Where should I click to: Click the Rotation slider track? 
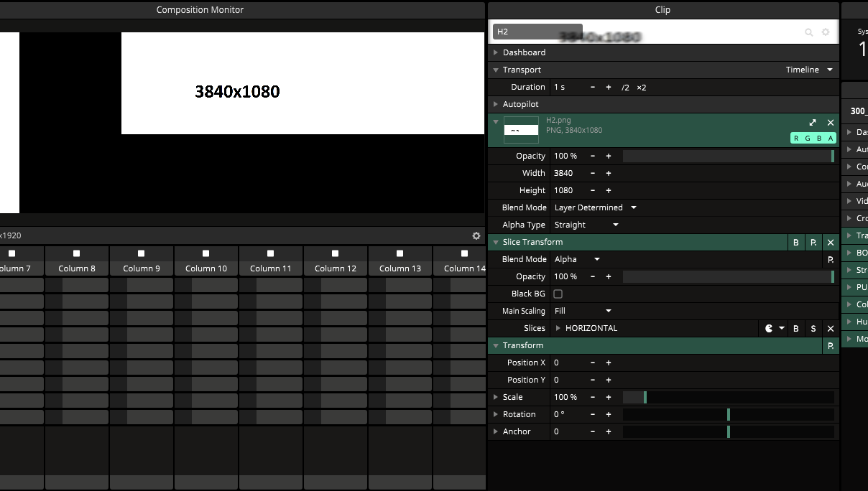[x=728, y=414]
